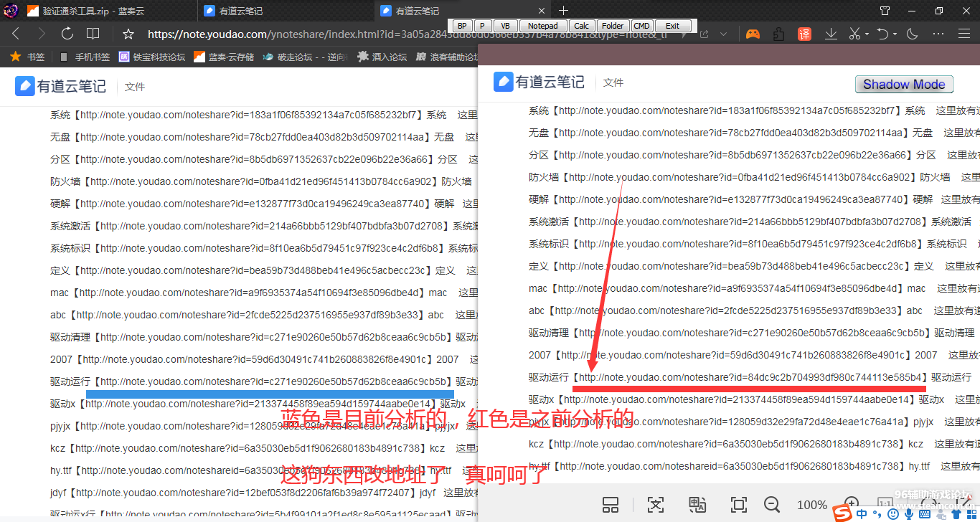Click the zoom out magnifier icon
Viewport: 980px width, 522px height.
(x=772, y=504)
